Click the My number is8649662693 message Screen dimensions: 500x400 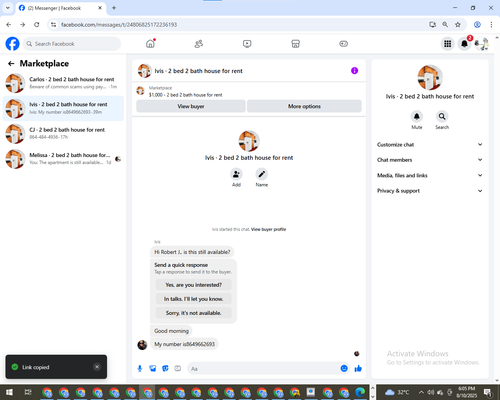coord(184,344)
